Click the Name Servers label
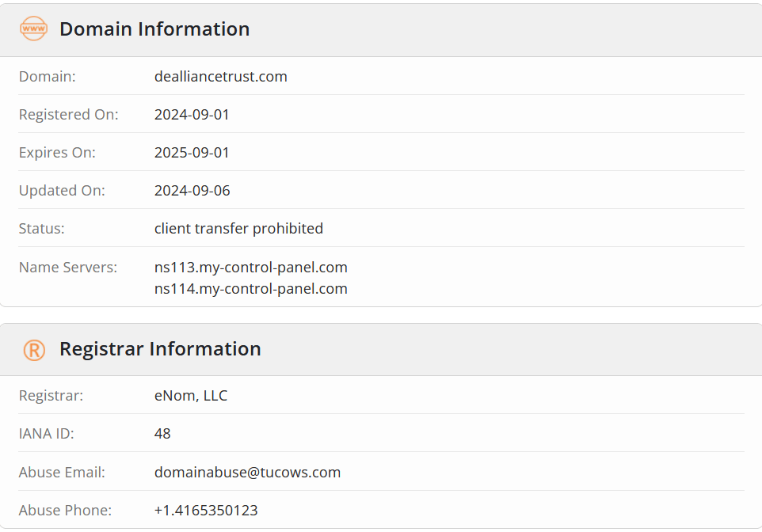 (x=68, y=268)
